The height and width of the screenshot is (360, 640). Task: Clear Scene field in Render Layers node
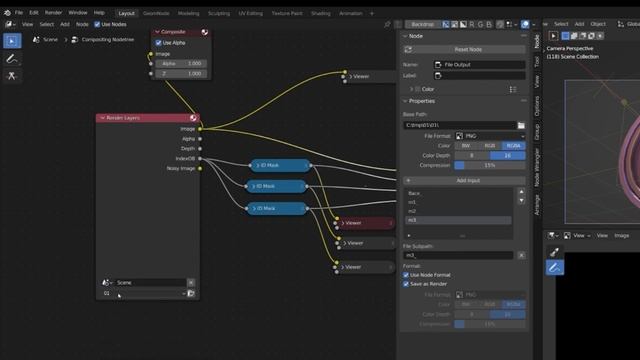(x=191, y=283)
